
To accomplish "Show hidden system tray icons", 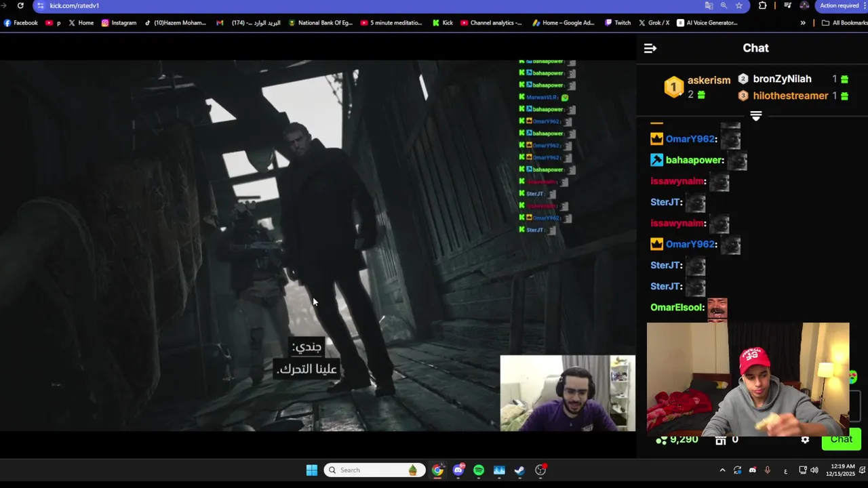I will (x=722, y=470).
